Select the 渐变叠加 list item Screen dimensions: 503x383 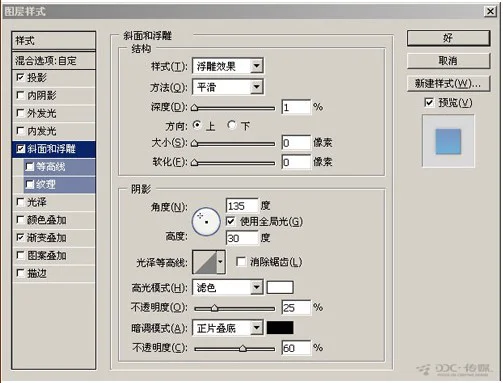[54, 238]
